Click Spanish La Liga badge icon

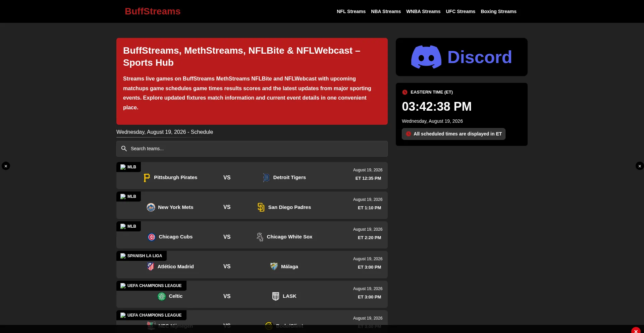coord(123,256)
